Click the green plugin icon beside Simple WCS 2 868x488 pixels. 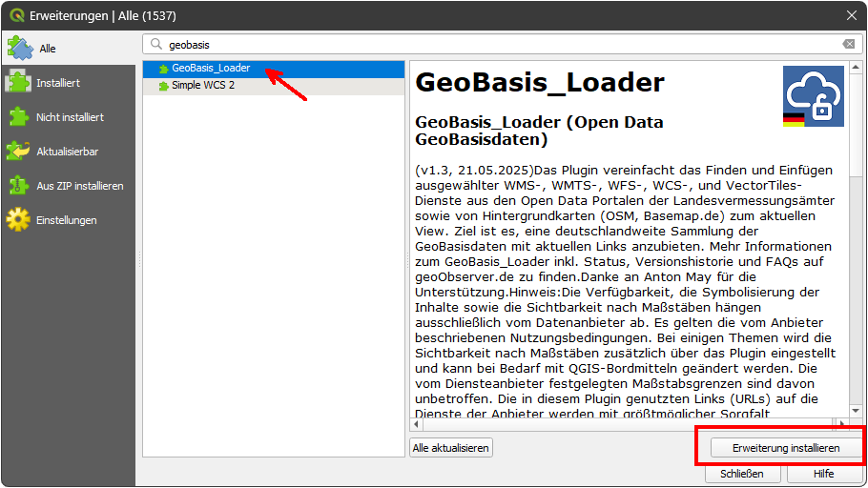pos(163,86)
